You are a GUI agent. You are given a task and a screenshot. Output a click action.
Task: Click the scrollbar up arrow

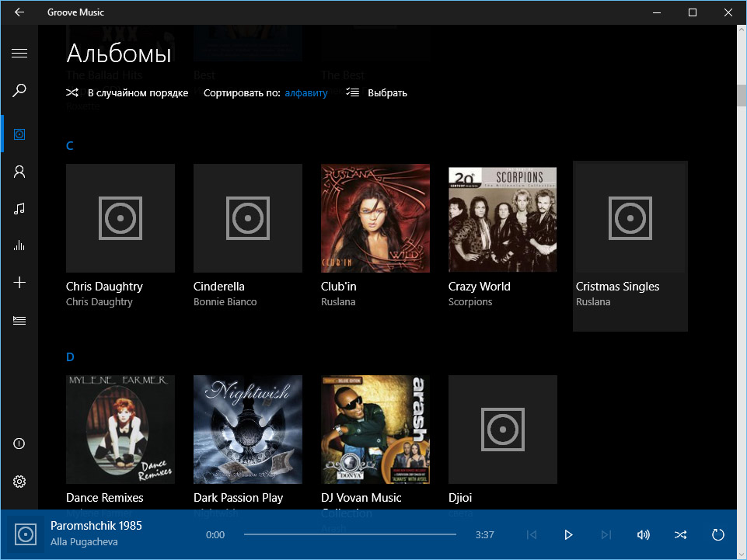pos(742,30)
